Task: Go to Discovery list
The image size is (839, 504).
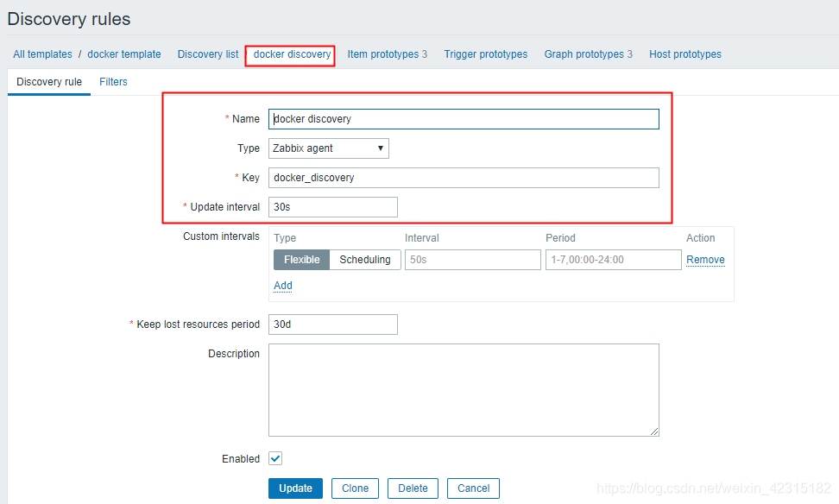Action: pos(208,54)
